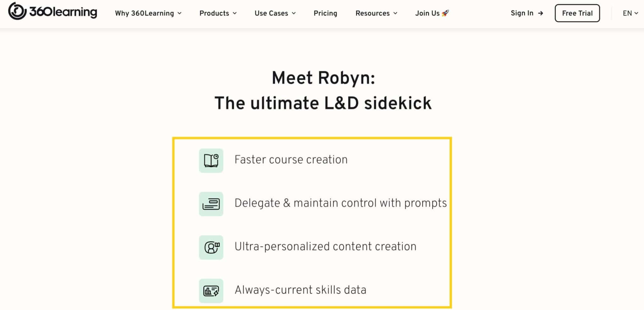Select Pricing in the navigation bar
Viewport: 644px width, 310px height.
325,13
